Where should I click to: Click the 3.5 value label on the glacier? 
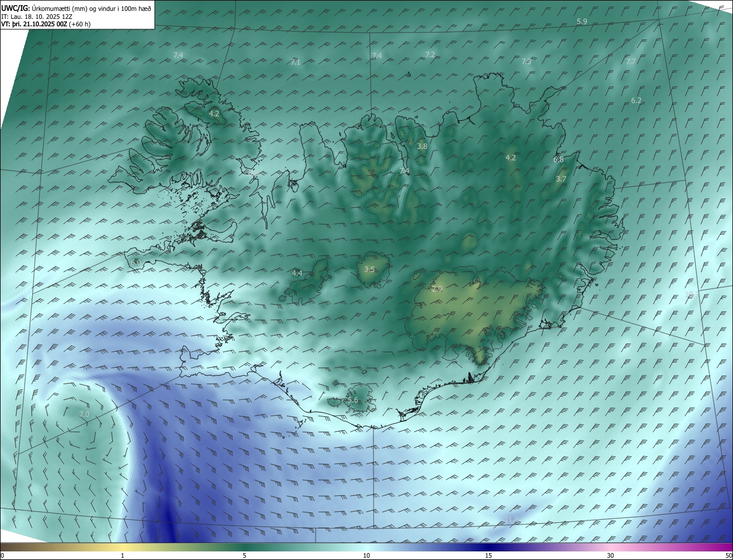(369, 269)
